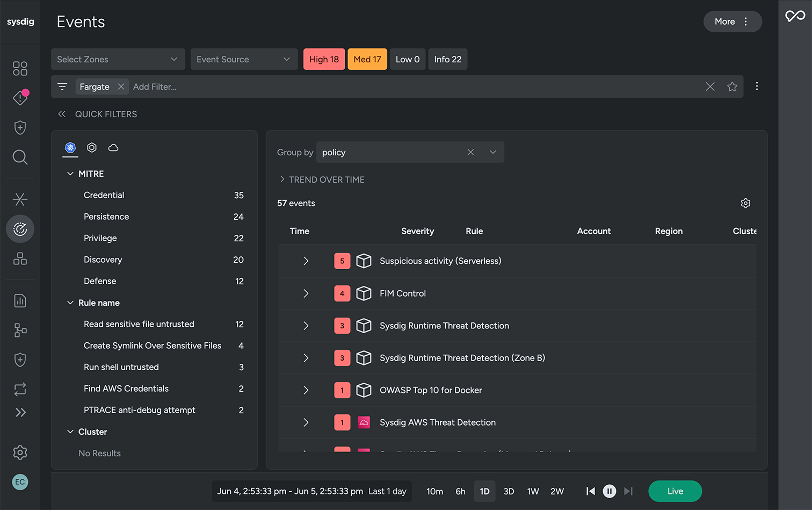This screenshot has height=510, width=812.
Task: Open the Select Zones dropdown
Action: click(118, 59)
